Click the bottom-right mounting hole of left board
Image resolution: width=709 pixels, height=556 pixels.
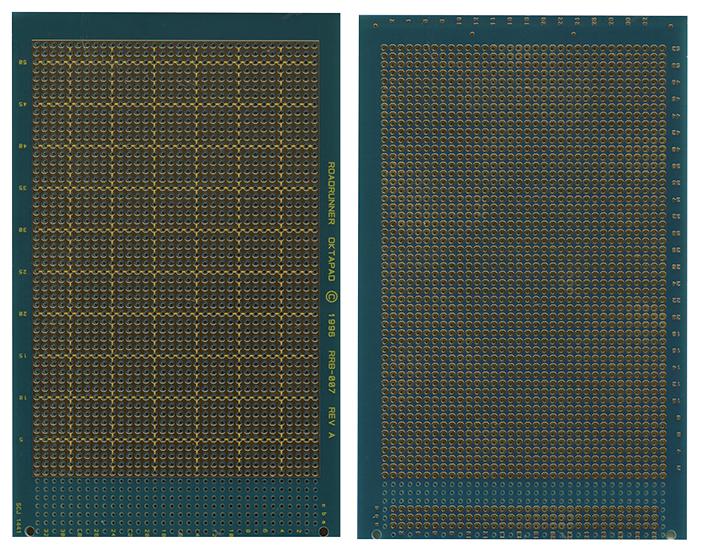tap(324, 531)
